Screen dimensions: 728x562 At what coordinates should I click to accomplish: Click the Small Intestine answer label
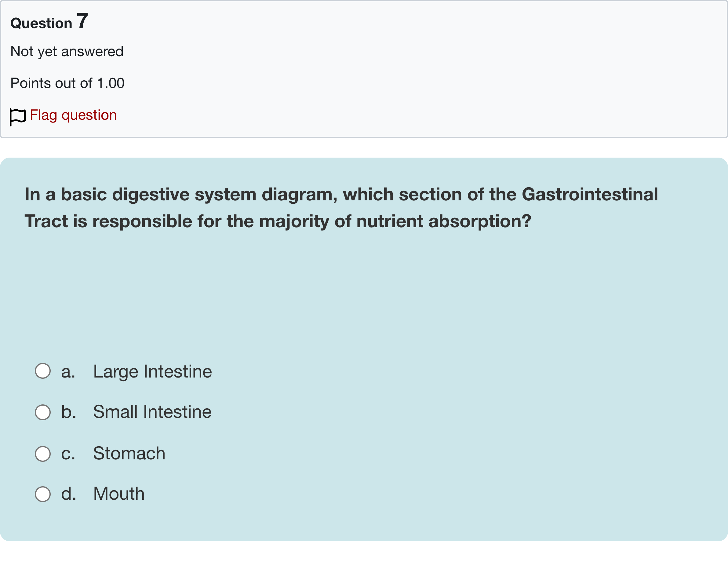click(152, 412)
